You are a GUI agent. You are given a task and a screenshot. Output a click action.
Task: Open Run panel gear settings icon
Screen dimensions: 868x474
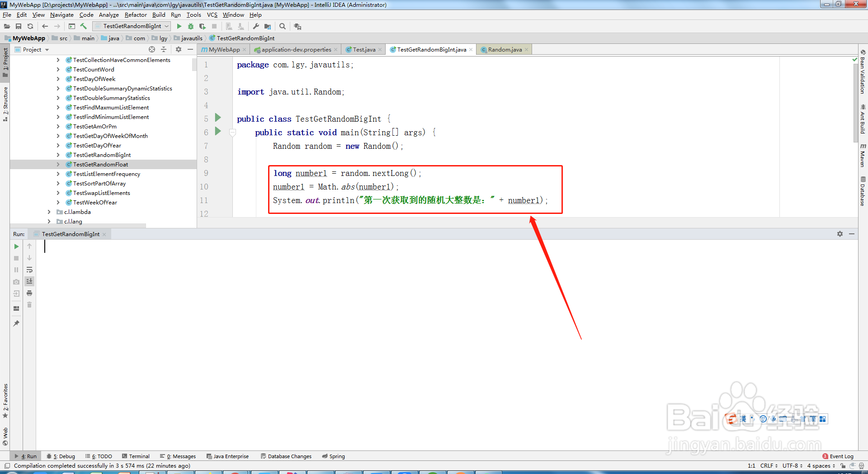[x=840, y=234]
